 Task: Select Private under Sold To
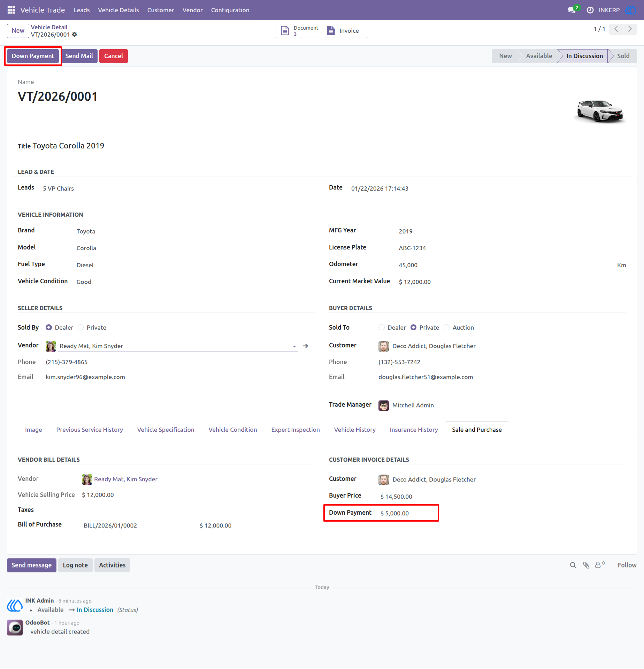pos(414,328)
